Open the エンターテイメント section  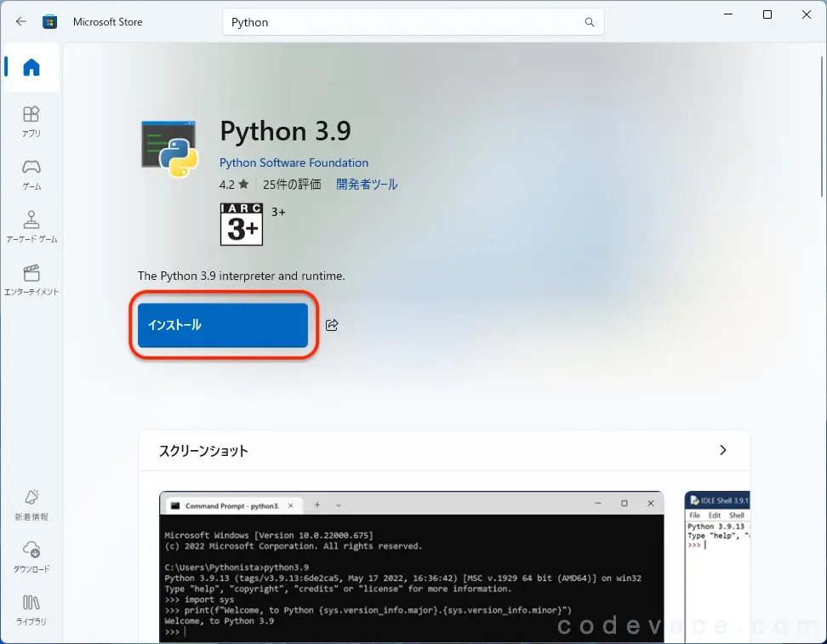coord(31,279)
